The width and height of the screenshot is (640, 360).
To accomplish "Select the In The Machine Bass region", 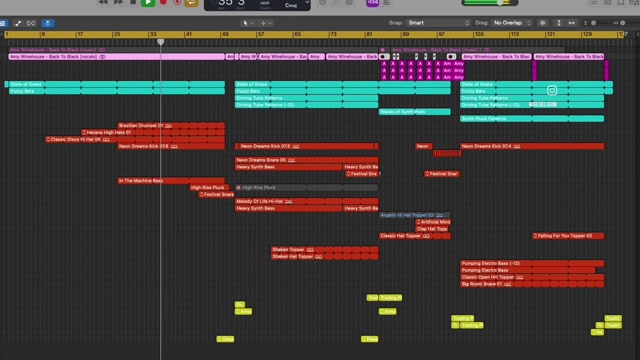I will [171, 180].
